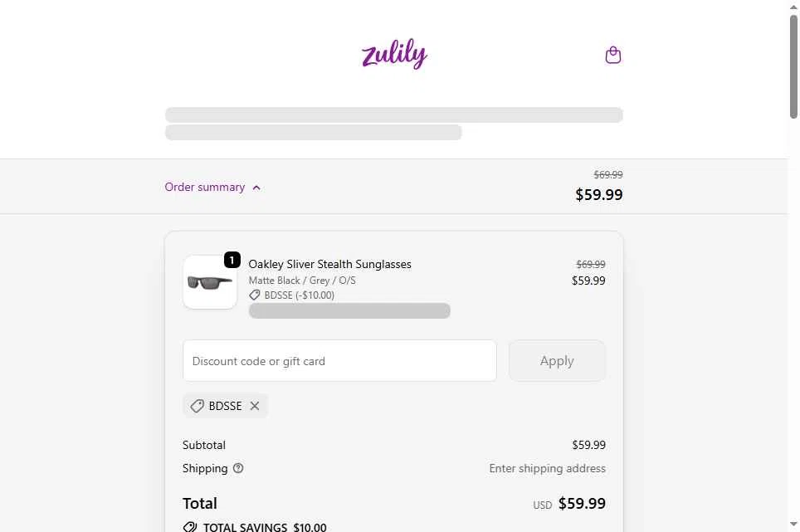
Task: Open the shopping bag icon
Action: (x=613, y=56)
